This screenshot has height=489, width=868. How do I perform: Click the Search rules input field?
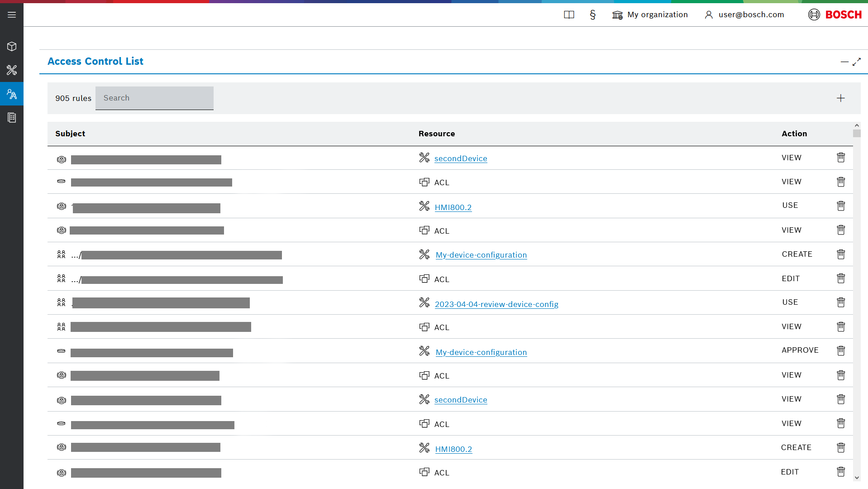click(x=154, y=98)
